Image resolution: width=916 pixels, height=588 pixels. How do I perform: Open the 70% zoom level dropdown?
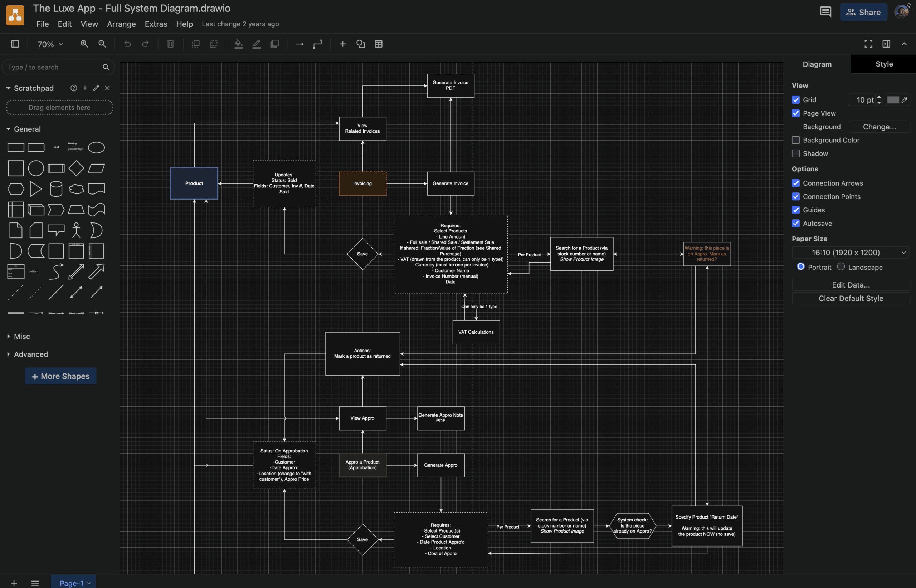(50, 44)
